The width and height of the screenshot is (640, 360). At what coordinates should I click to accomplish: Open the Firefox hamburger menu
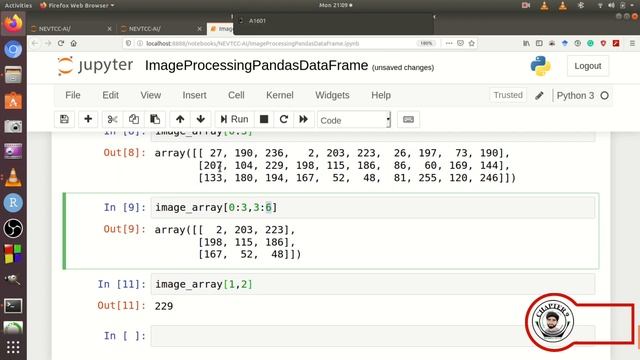632,43
